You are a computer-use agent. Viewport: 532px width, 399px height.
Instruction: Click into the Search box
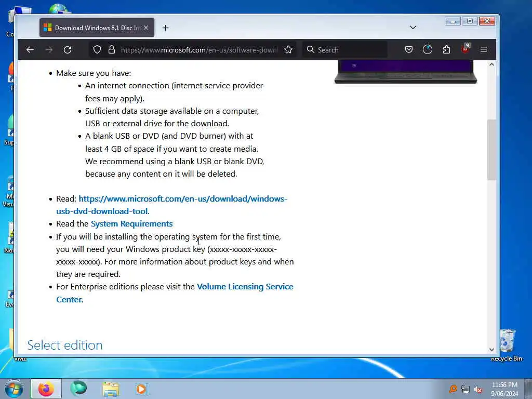[x=345, y=50]
